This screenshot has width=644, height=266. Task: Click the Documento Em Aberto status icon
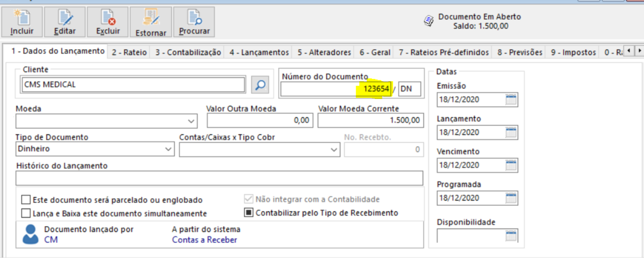pos(429,21)
